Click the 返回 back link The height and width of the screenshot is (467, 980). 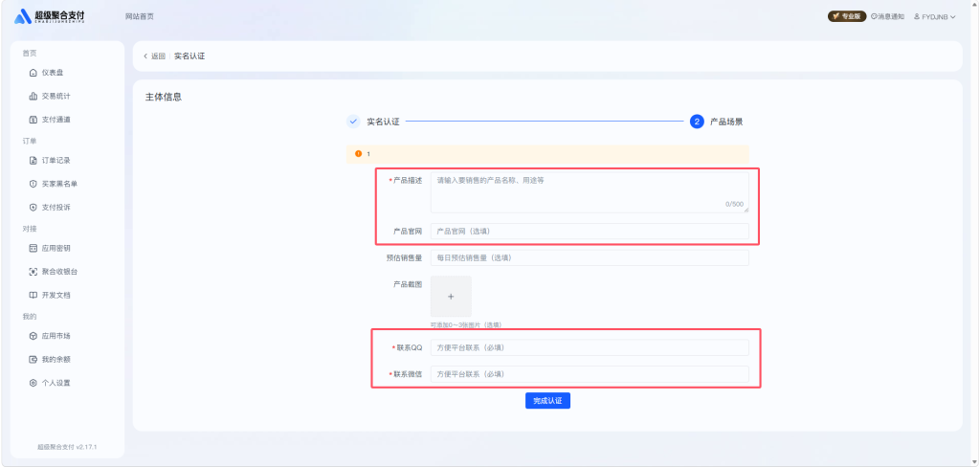tap(158, 56)
